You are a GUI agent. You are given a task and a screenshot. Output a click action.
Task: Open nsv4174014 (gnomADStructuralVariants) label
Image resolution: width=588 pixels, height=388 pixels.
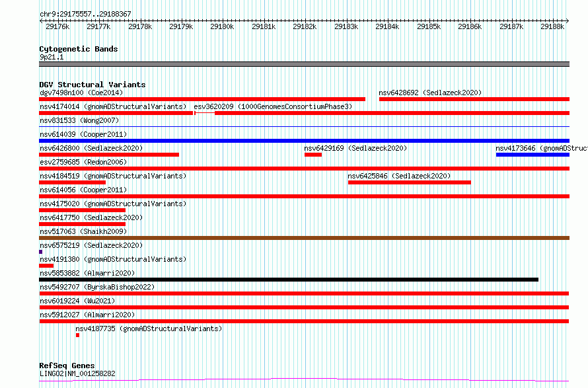tap(113, 106)
